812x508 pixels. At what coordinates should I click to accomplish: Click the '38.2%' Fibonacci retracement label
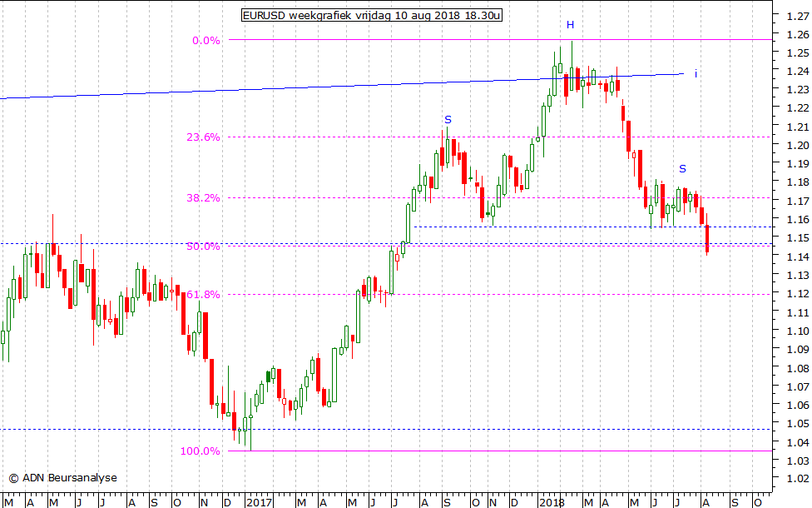[x=203, y=197]
